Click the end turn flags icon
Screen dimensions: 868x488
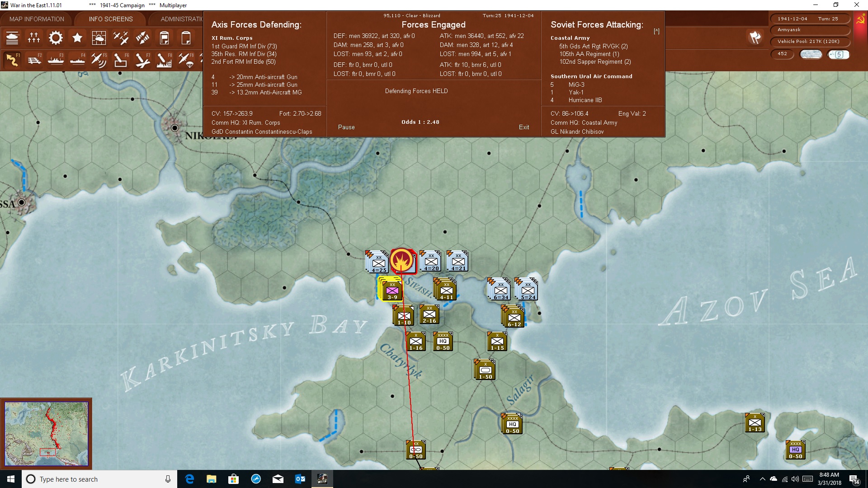755,38
